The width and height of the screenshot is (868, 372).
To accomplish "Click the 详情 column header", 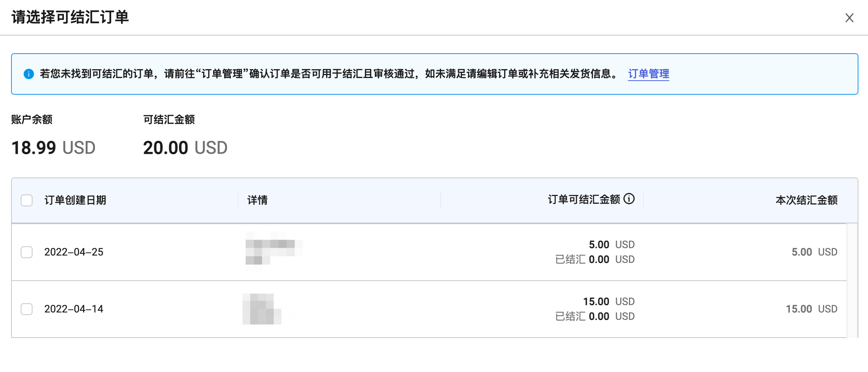I will pos(257,200).
